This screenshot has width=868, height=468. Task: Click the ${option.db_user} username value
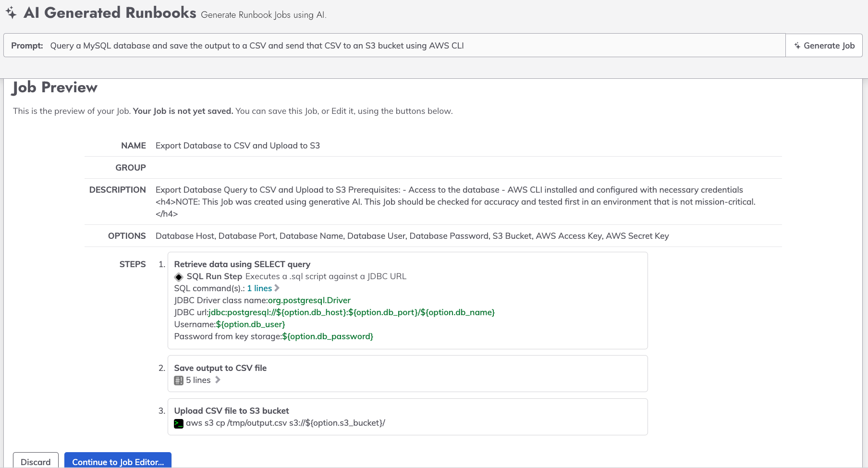[x=251, y=324]
